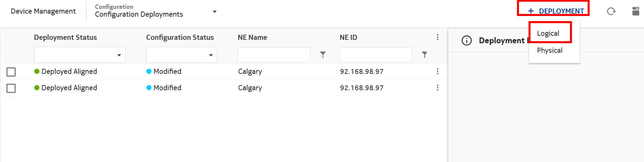Expand the Configuration Deployments view selector
This screenshot has height=162, width=644.
(214, 12)
